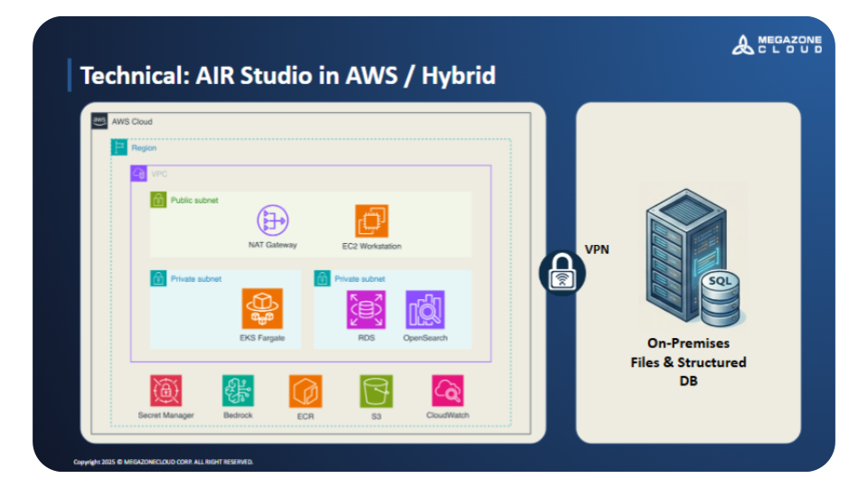Select the On-Premises Files & Structured DB caption

point(688,362)
